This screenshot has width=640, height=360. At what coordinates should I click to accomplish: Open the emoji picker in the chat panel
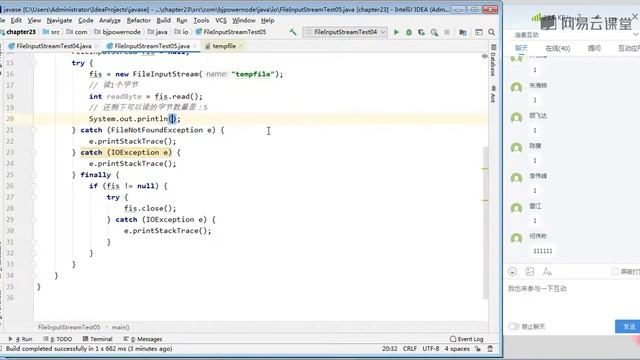[x=513, y=271]
